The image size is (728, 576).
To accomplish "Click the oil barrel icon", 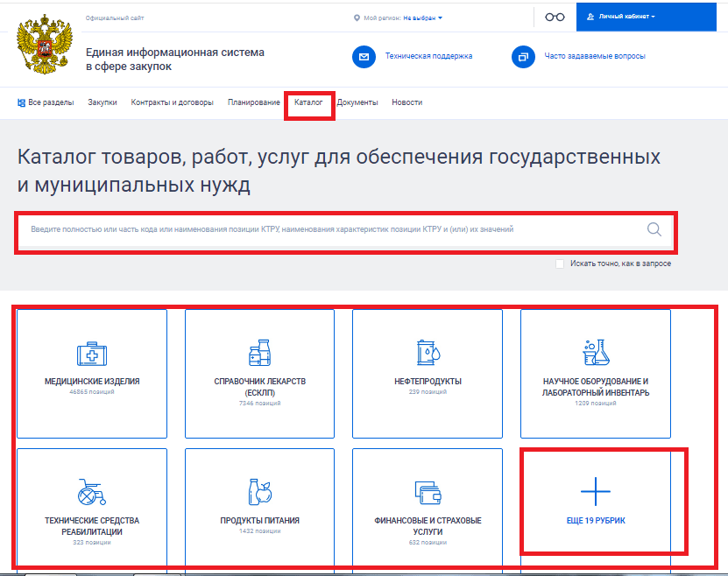I will 428,353.
